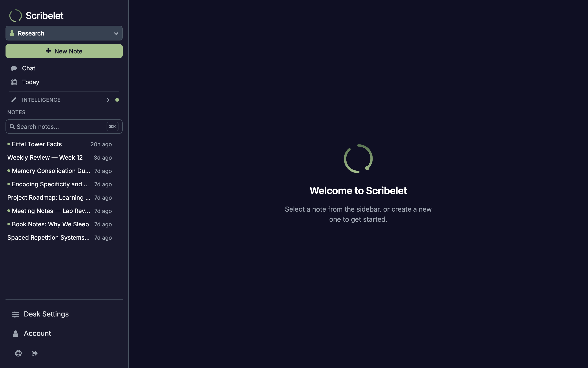Click the large Scribelet logo in welcome pane
Screen dimensions: 588x368
(358, 159)
